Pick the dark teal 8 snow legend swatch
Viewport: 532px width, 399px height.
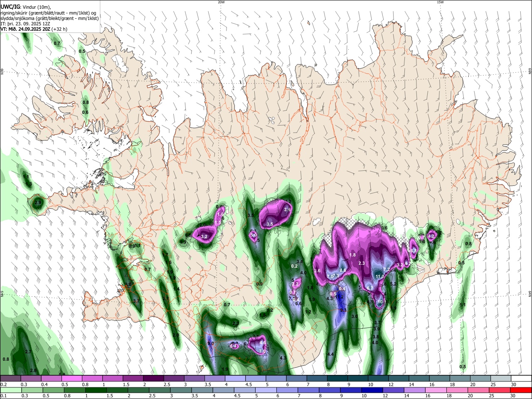tap(337, 378)
